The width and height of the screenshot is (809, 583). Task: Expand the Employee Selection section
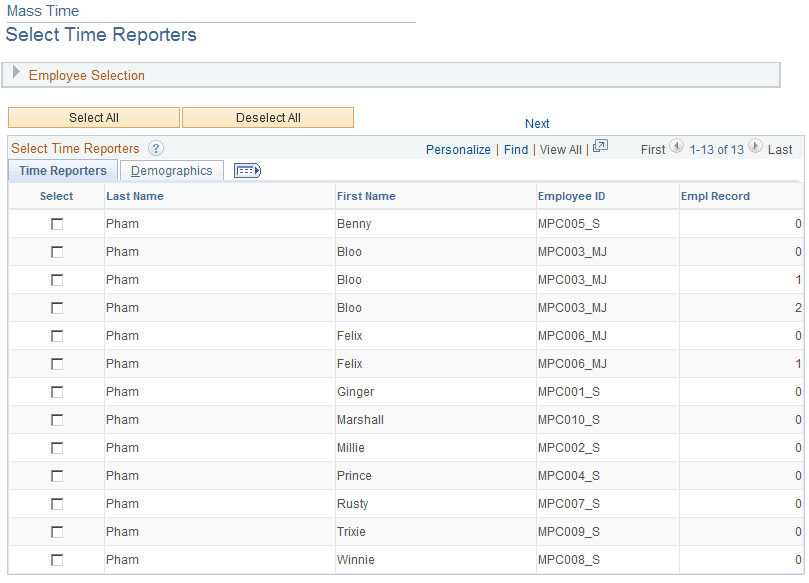pos(16,73)
